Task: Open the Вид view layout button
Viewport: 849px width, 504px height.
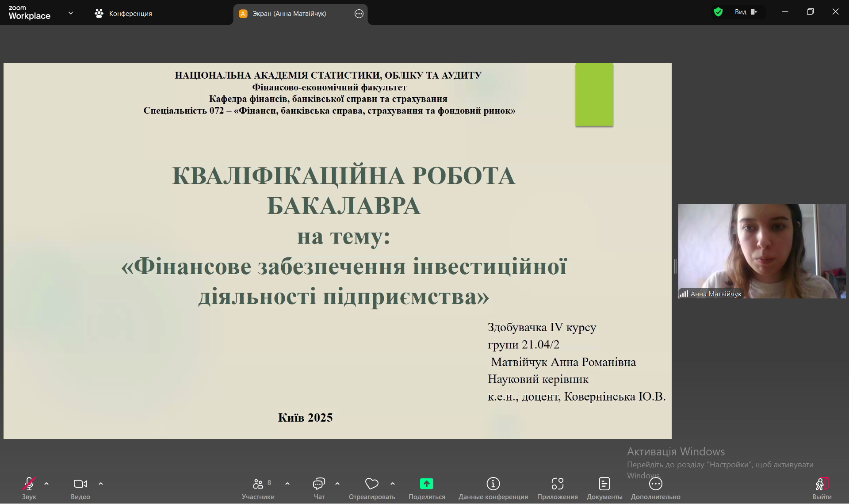Action: [x=746, y=12]
